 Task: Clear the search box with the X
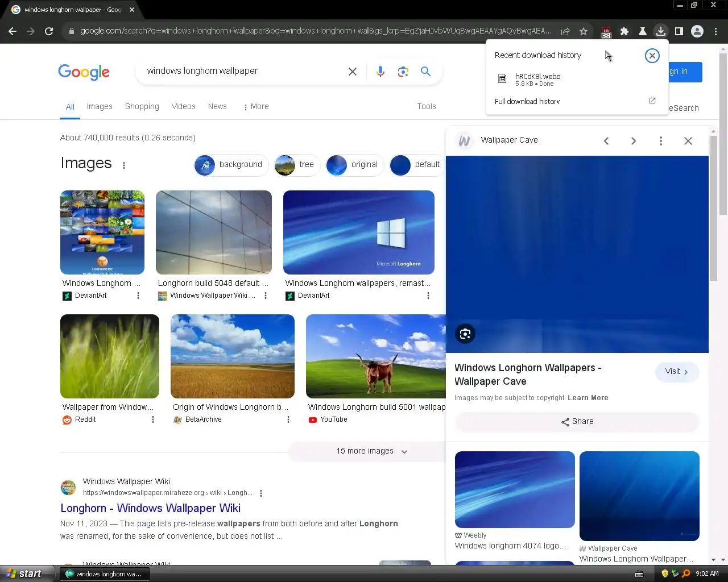pos(353,72)
